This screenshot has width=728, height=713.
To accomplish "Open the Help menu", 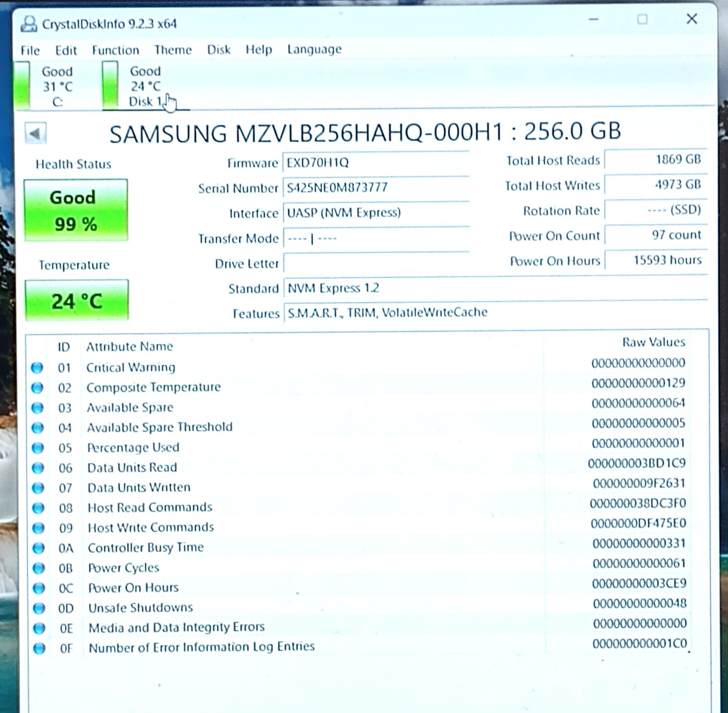I will pyautogui.click(x=259, y=49).
